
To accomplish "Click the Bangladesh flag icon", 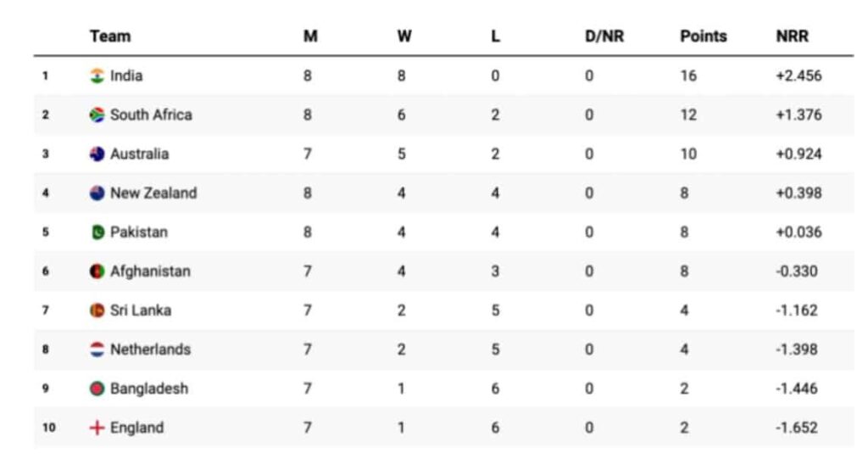I will click(97, 389).
